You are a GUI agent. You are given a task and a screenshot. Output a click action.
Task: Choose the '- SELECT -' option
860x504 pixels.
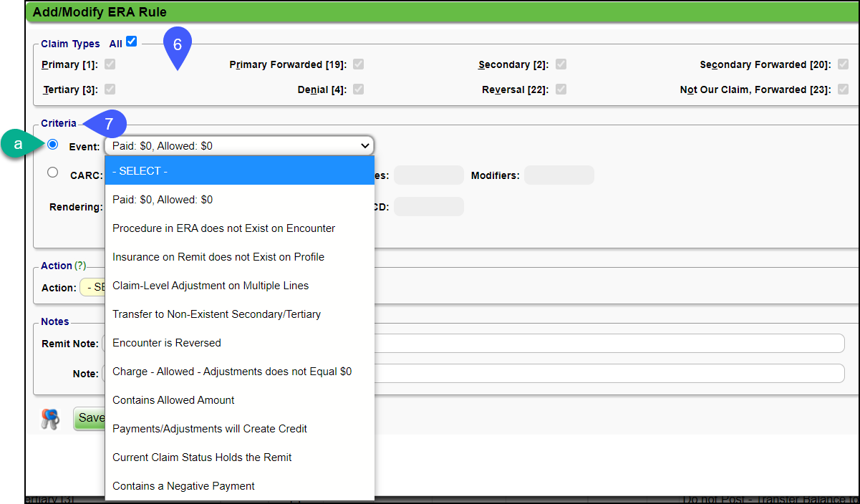point(239,171)
